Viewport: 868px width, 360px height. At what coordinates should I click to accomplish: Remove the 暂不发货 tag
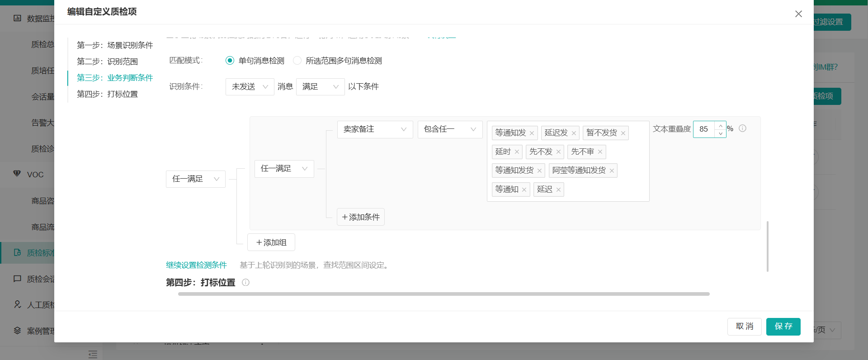(x=623, y=133)
